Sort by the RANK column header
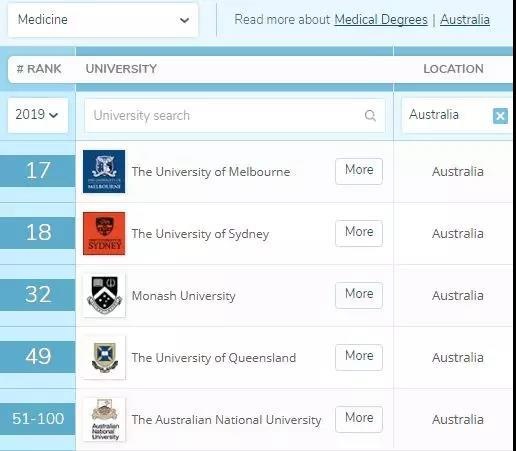This screenshot has width=516, height=451. [x=39, y=69]
